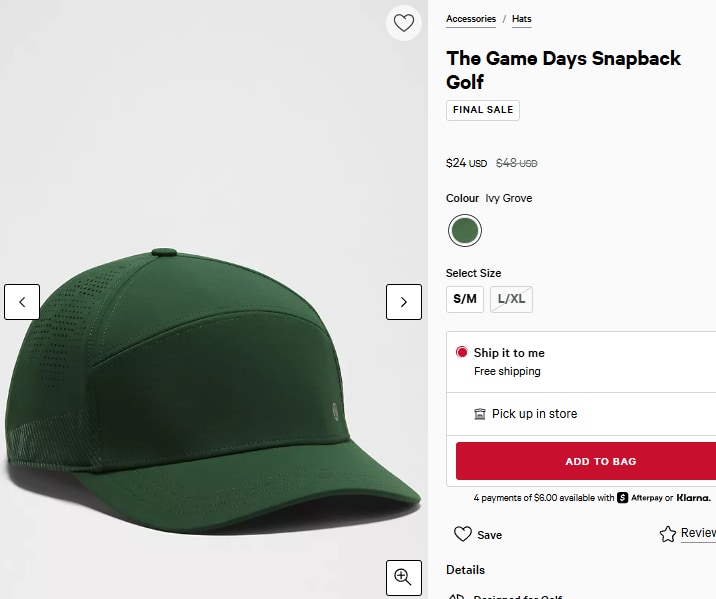The height and width of the screenshot is (599, 716).
Task: Go to Hats breadcrumb
Action: [521, 19]
